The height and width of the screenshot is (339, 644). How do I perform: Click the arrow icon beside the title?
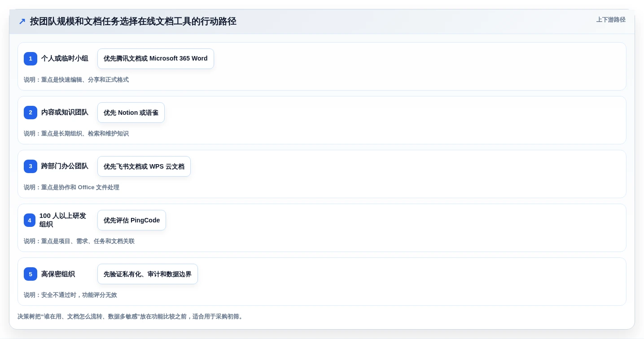[x=22, y=21]
